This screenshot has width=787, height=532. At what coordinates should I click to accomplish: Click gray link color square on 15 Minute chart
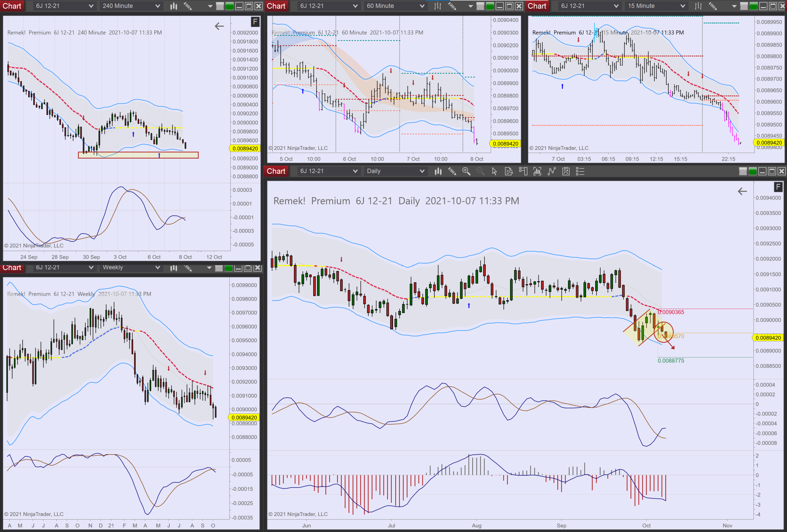(x=744, y=6)
